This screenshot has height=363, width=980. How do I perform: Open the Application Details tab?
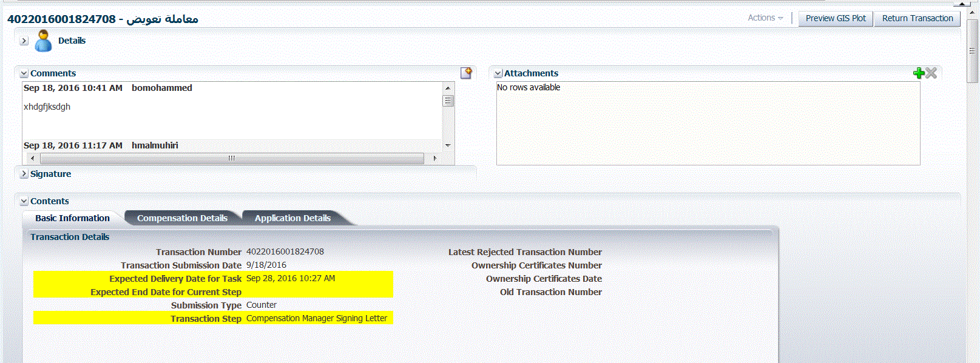[292, 218]
